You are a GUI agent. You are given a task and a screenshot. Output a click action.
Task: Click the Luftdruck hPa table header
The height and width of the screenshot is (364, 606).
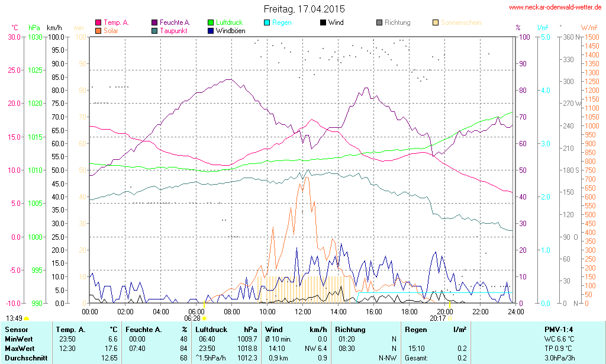click(x=227, y=329)
